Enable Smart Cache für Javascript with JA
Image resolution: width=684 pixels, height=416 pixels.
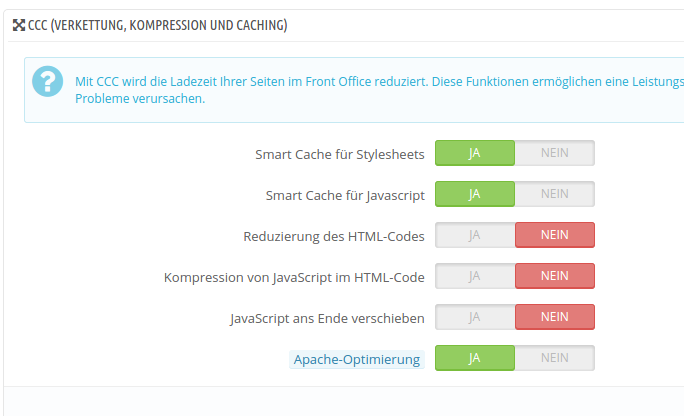point(475,194)
